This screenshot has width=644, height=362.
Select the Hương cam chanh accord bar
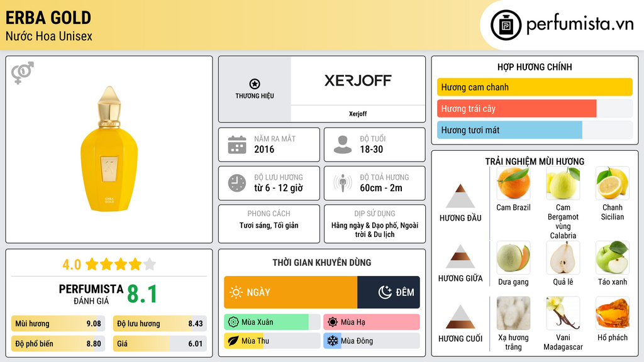(x=535, y=87)
